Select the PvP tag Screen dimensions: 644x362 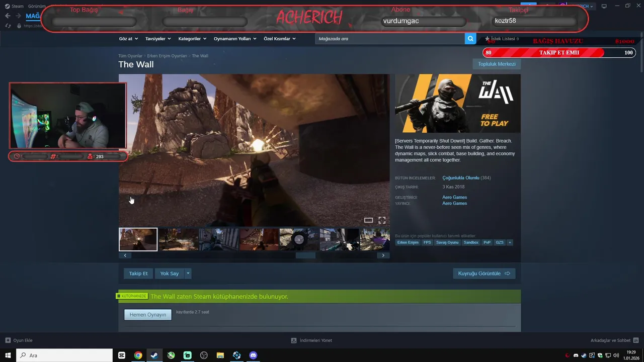point(487,242)
